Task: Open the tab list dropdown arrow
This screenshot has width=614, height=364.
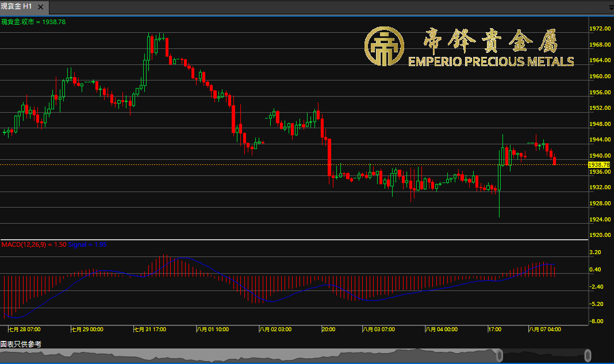Action: click(611, 7)
